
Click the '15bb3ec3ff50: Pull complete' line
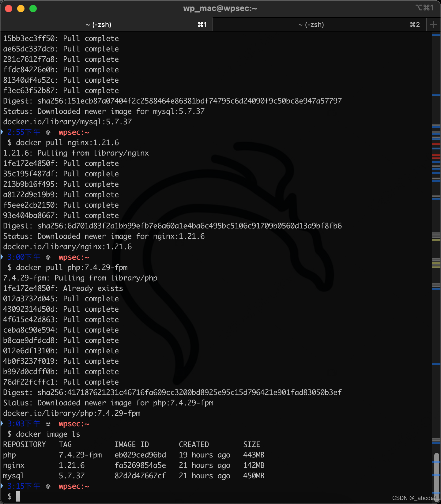61,39
